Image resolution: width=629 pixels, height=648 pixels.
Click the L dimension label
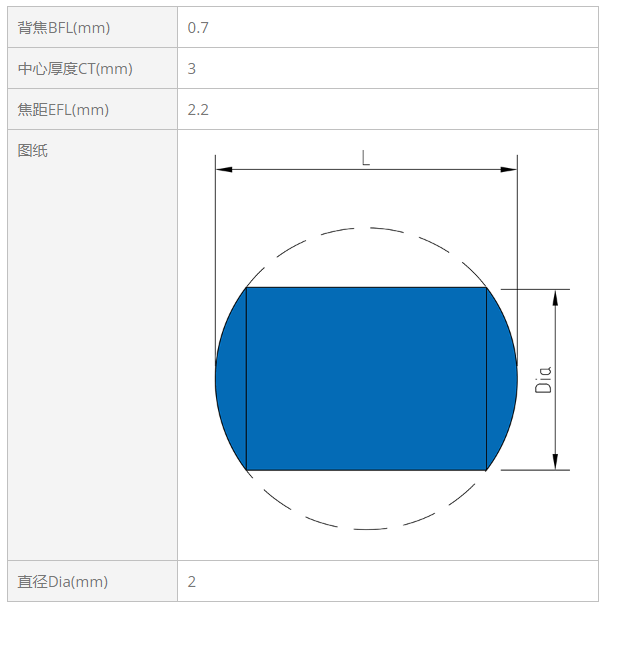pyautogui.click(x=365, y=158)
